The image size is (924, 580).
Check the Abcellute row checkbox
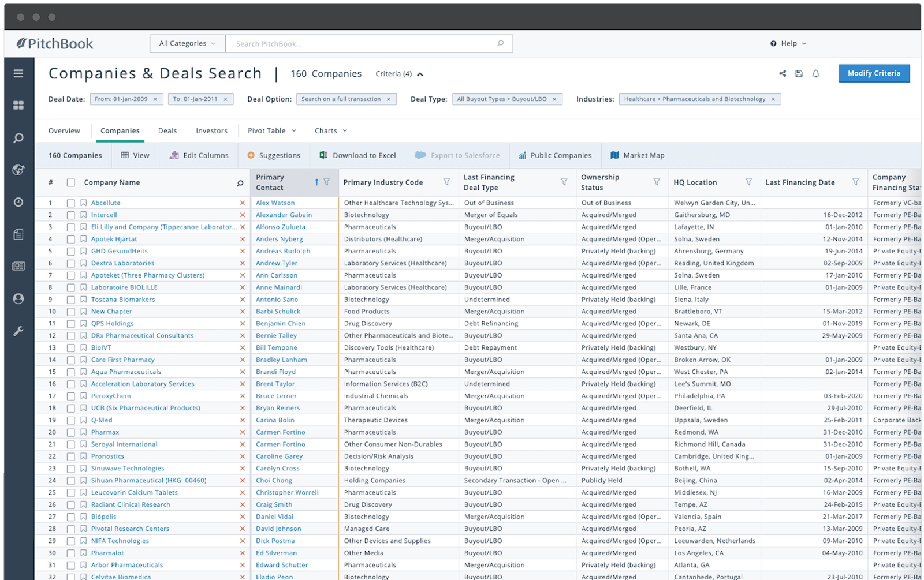point(70,203)
